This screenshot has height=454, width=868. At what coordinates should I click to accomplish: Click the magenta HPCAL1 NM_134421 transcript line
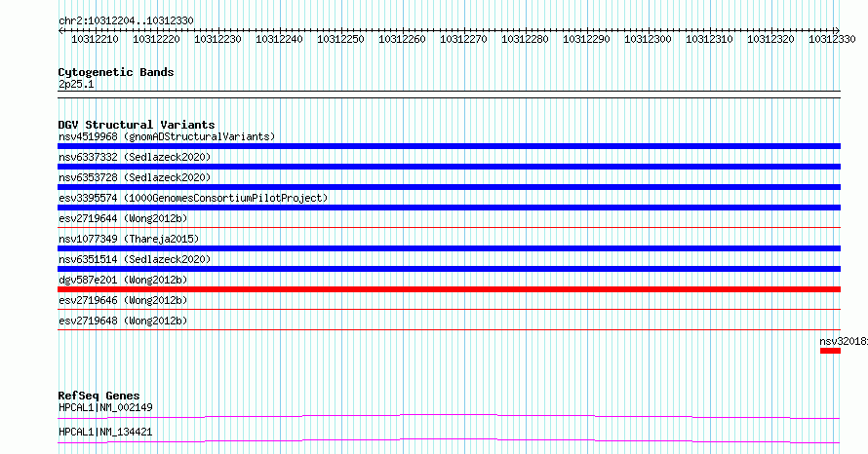pyautogui.click(x=449, y=440)
